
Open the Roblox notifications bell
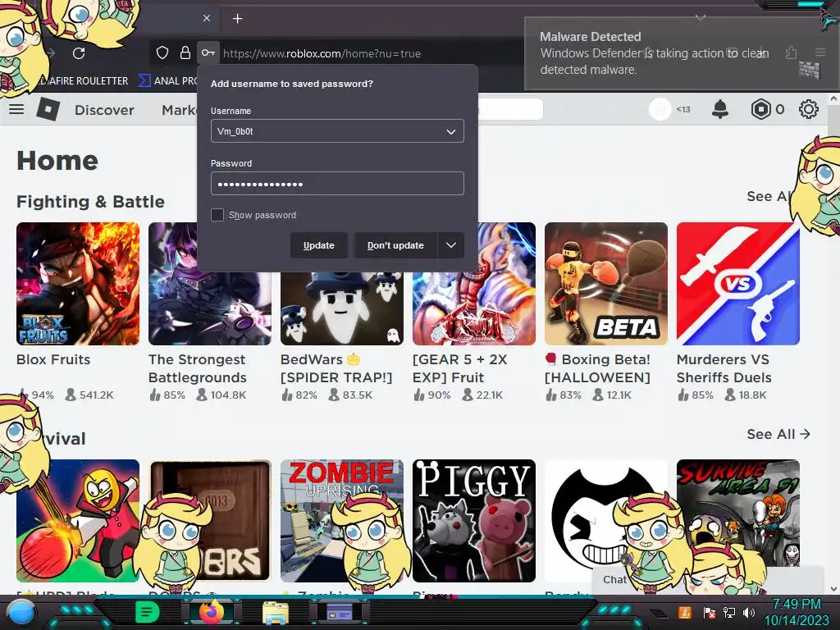[x=720, y=109]
